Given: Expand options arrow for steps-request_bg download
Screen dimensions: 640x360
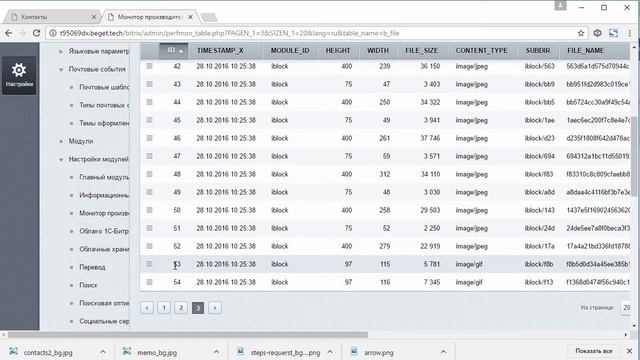Looking at the screenshot, I should point(330,352).
